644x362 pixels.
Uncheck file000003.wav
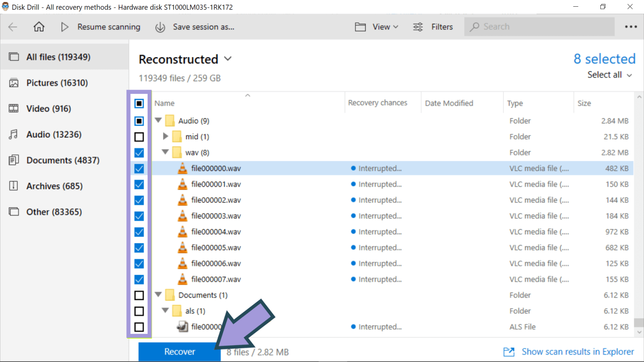click(139, 216)
